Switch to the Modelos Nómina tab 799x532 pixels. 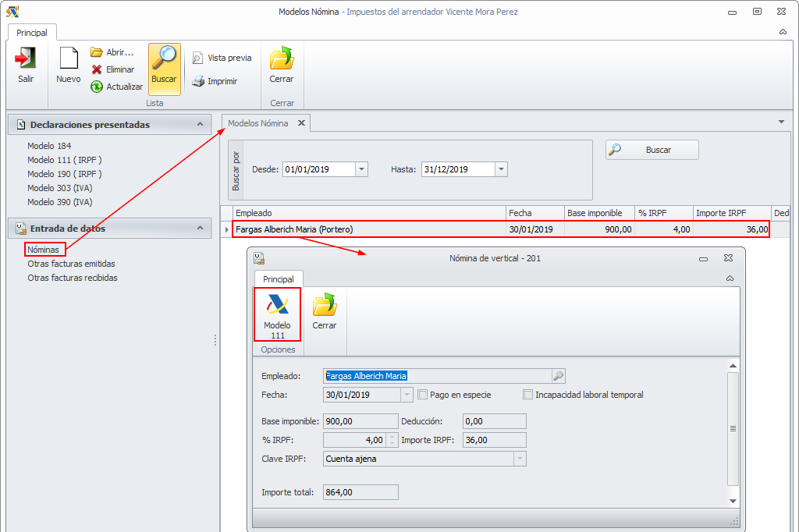257,123
